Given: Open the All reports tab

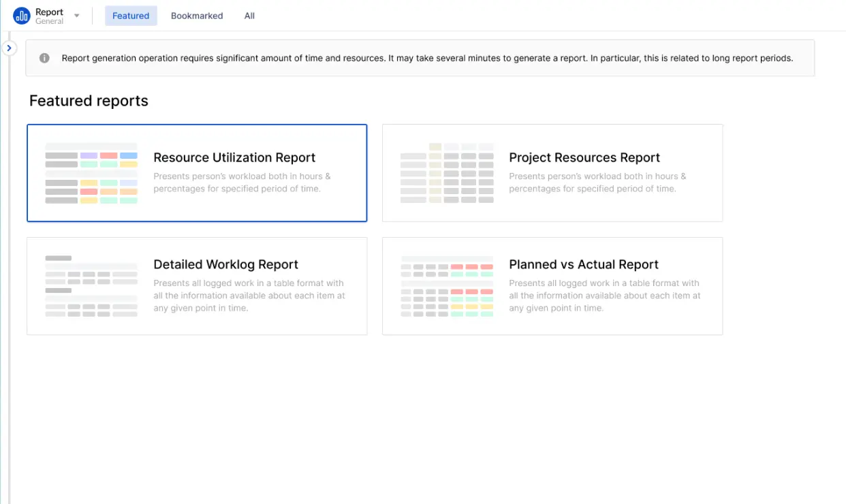Looking at the screenshot, I should [x=249, y=16].
